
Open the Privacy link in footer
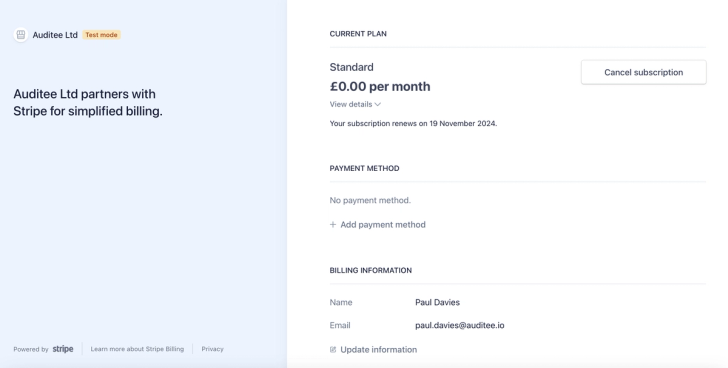(x=212, y=349)
